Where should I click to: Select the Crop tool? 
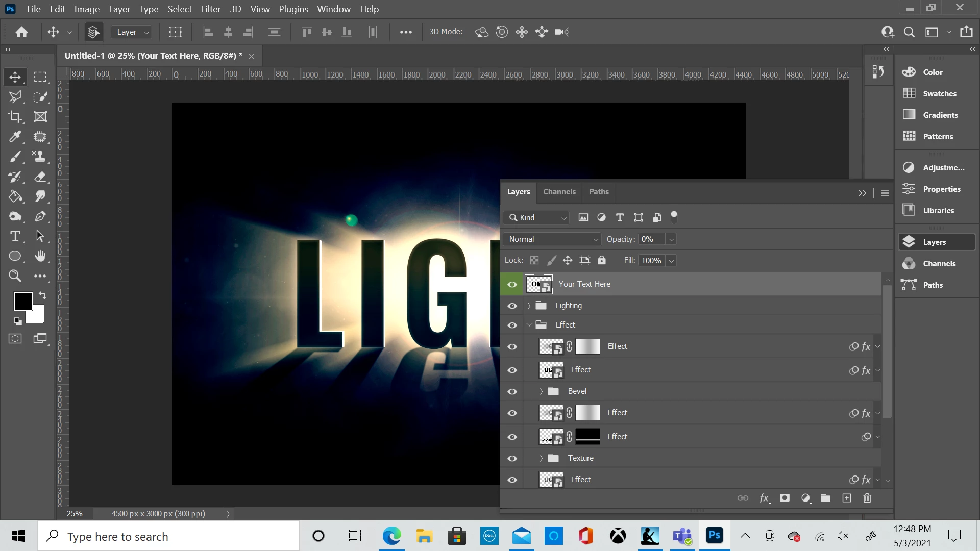click(x=15, y=117)
